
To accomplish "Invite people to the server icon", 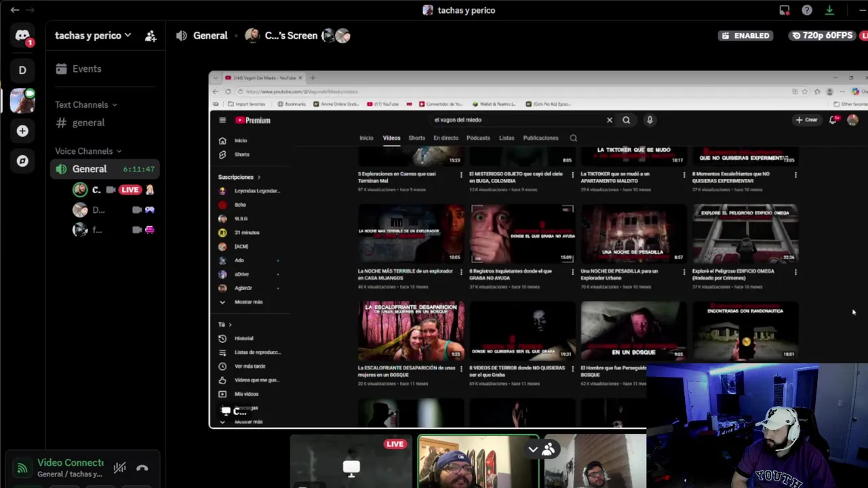I will (x=151, y=36).
